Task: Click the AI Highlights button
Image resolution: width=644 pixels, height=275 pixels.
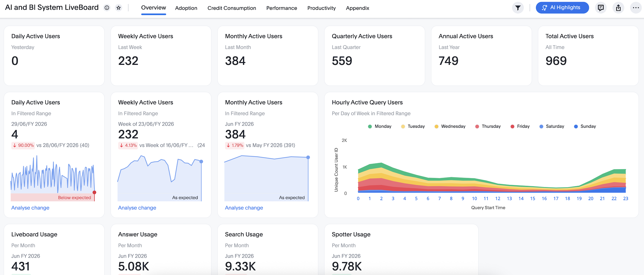Action: 562,8
